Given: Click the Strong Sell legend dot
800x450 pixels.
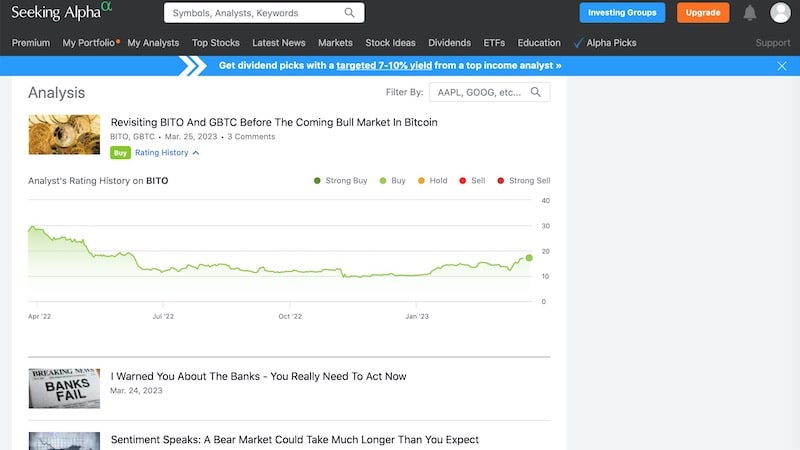Looking at the screenshot, I should (501, 181).
